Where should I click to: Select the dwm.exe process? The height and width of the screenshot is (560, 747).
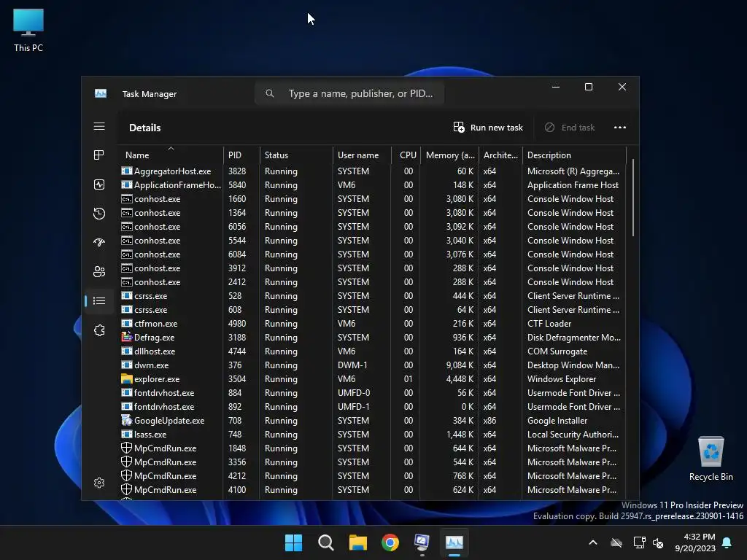coord(373,365)
